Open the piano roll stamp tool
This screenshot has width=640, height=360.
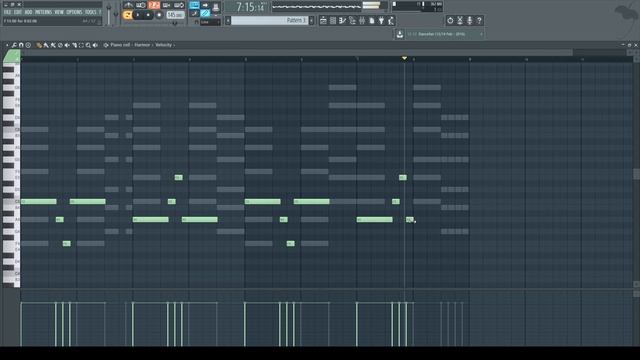28,45
